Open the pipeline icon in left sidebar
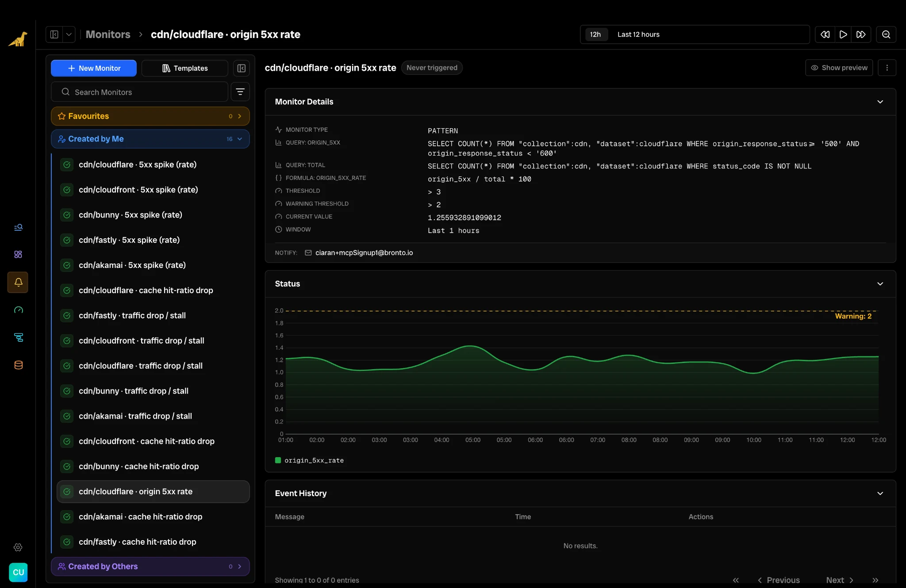Screen dimensions: 906x588 pyautogui.click(x=18, y=337)
